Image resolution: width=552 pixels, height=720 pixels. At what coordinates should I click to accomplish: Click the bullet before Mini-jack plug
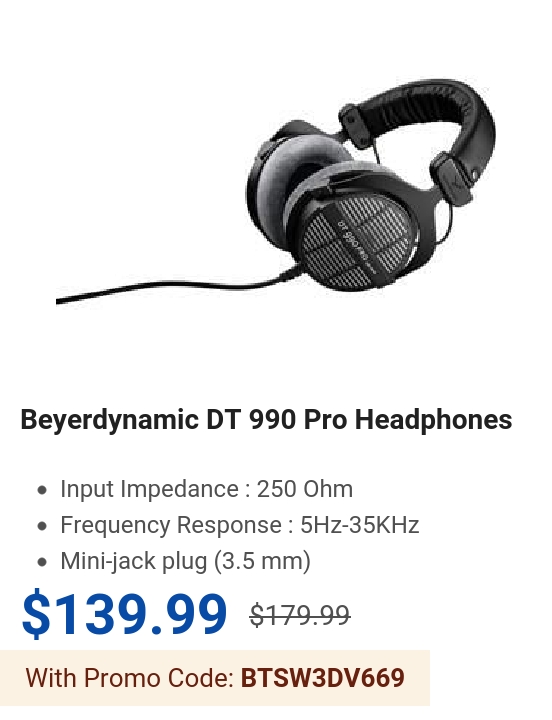tap(42, 562)
